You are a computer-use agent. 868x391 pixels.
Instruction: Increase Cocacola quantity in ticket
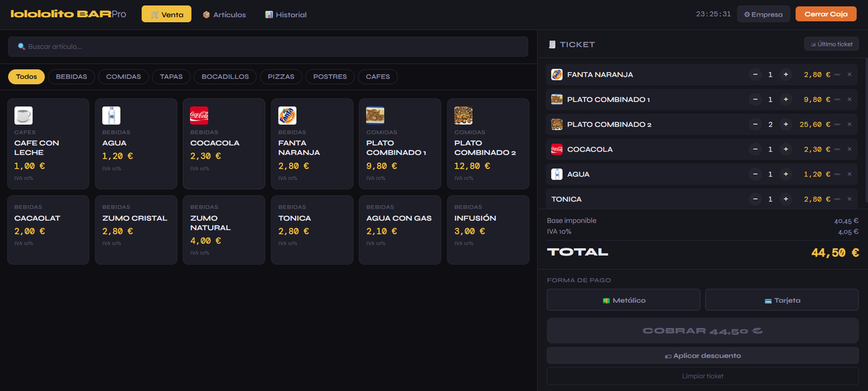786,149
